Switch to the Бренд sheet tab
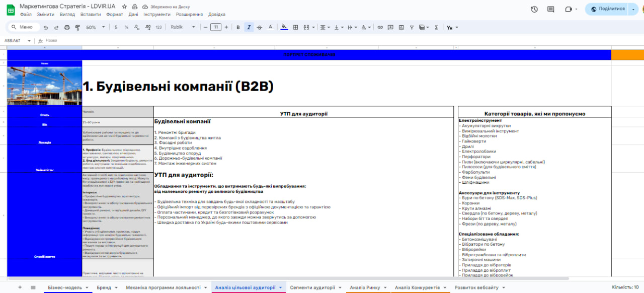 tap(107, 287)
